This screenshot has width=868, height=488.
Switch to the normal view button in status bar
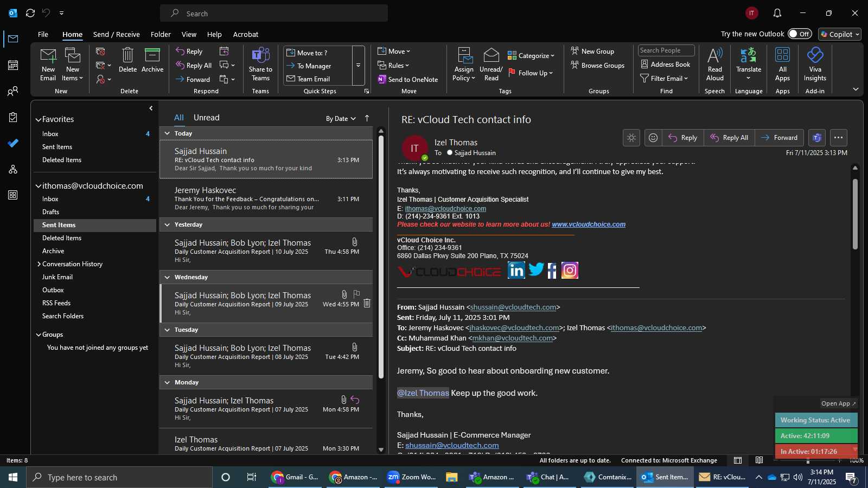click(738, 460)
